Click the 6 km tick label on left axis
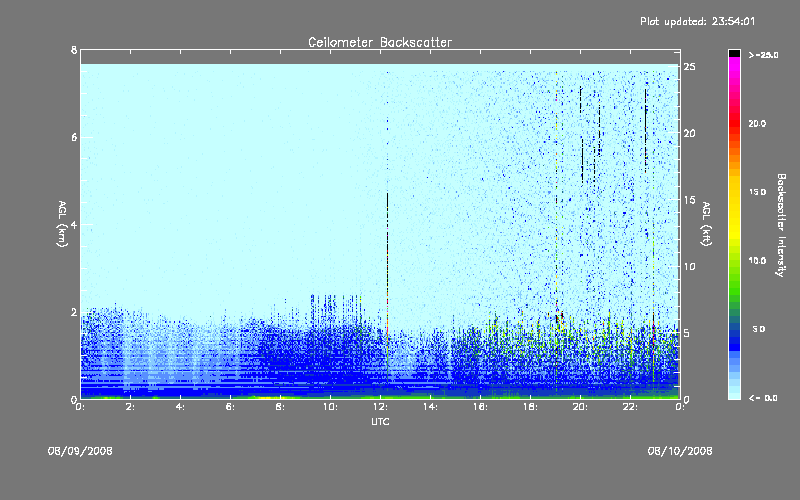Screen dimensions: 800x500 (x=74, y=137)
